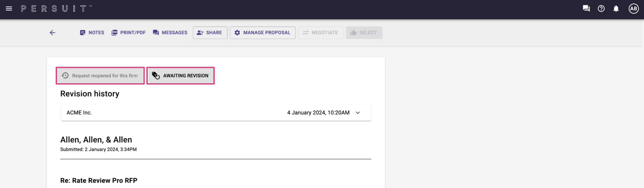This screenshot has height=188, width=644.
Task: Expand ACME Inc. revision history chevron
Action: point(358,113)
